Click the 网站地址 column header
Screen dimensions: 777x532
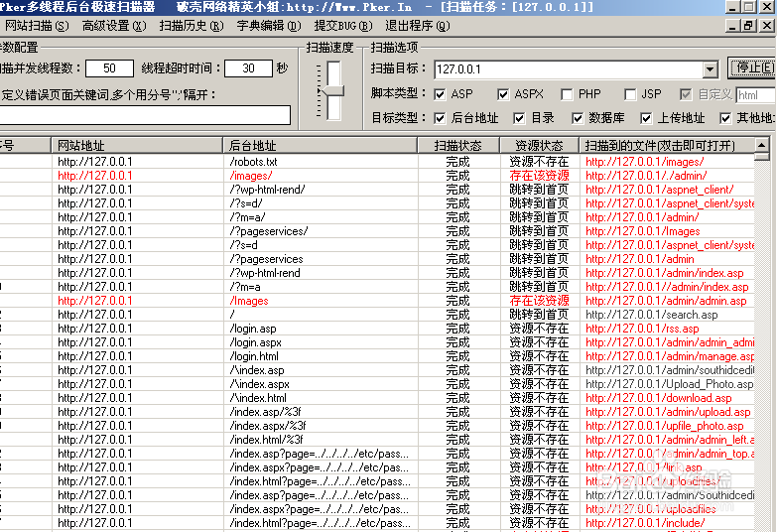point(137,145)
